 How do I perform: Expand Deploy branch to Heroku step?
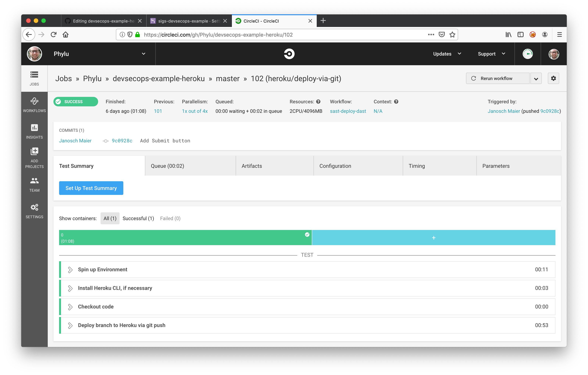(70, 325)
